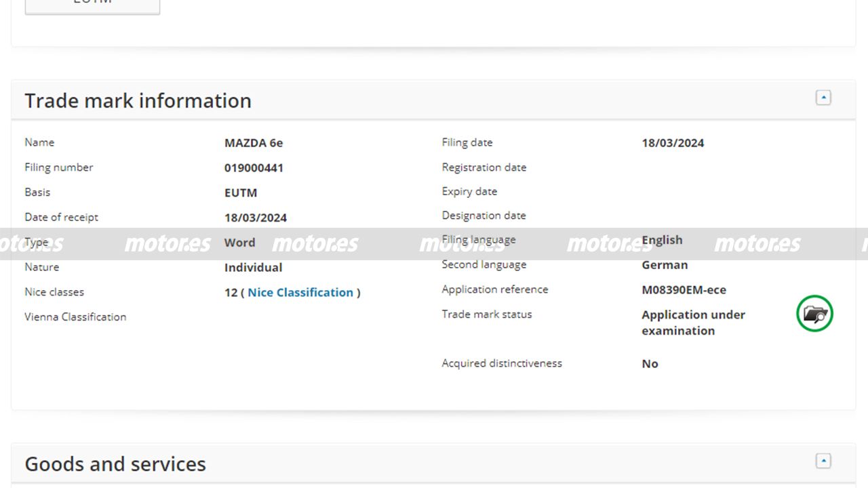Click the Basis value EUTM
Screen dimensions: 868x488
(241, 192)
